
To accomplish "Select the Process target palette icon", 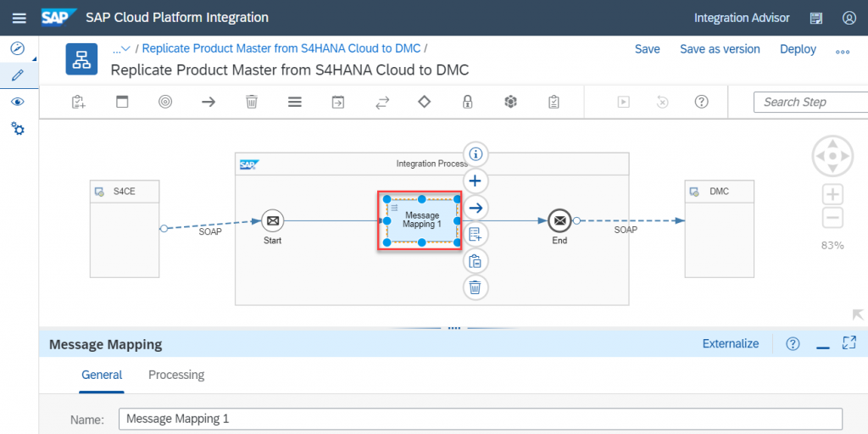I will pos(165,102).
